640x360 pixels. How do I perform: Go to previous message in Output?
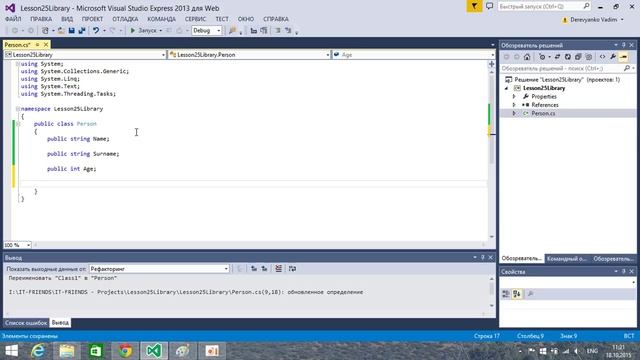coord(254,269)
